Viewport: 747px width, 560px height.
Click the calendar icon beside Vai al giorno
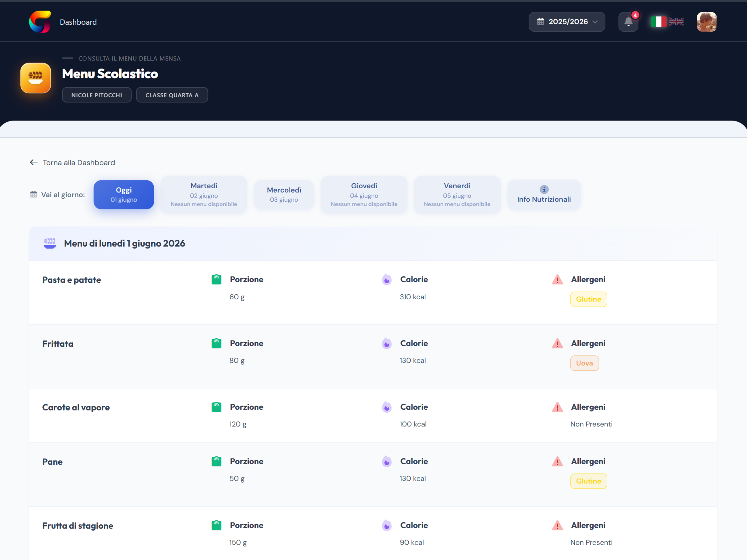[x=33, y=195]
